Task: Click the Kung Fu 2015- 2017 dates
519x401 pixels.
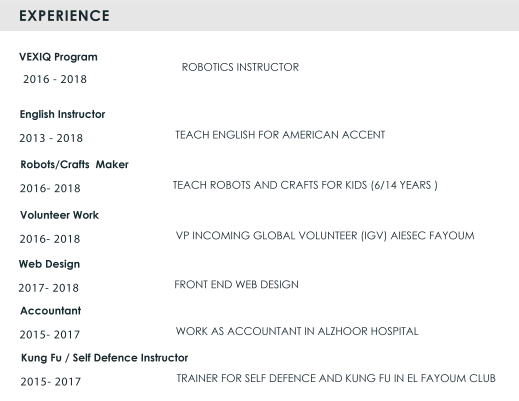Action: [x=51, y=381]
